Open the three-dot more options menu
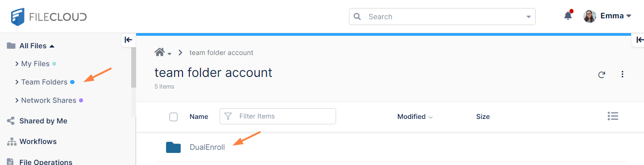Screen dimensions: 644x165 (x=623, y=75)
